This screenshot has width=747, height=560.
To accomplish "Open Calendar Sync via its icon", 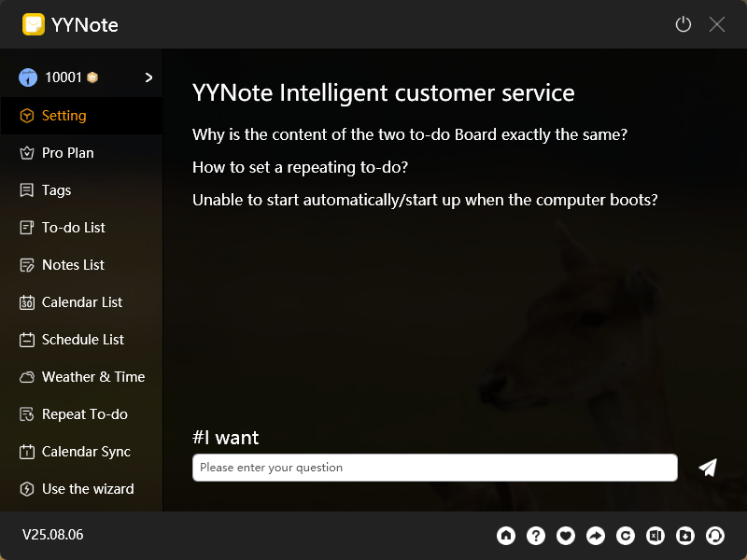I will click(x=26, y=451).
